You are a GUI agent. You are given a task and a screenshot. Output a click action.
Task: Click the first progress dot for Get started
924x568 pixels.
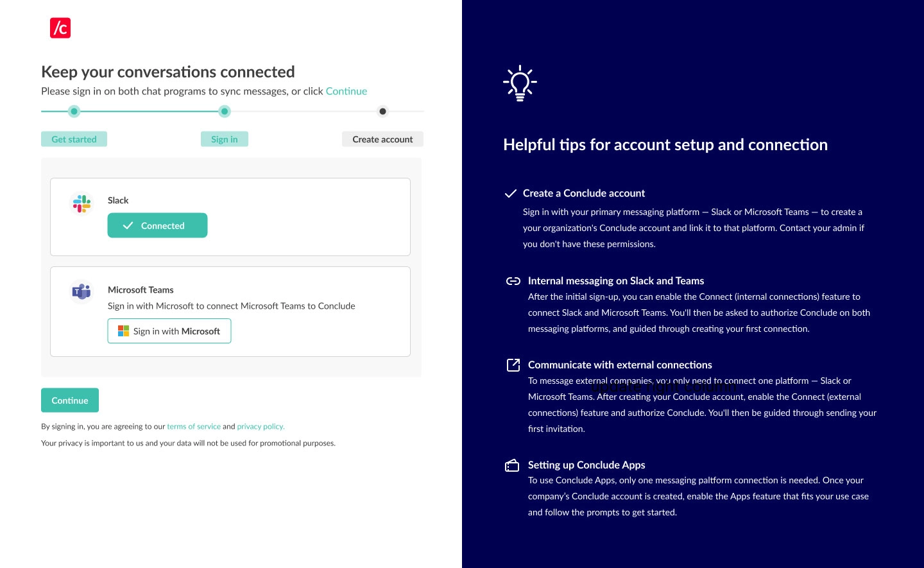click(x=74, y=112)
